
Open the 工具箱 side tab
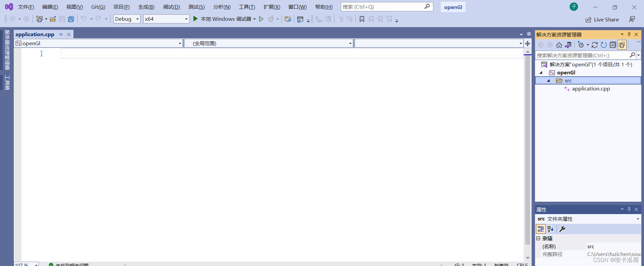click(x=7, y=82)
